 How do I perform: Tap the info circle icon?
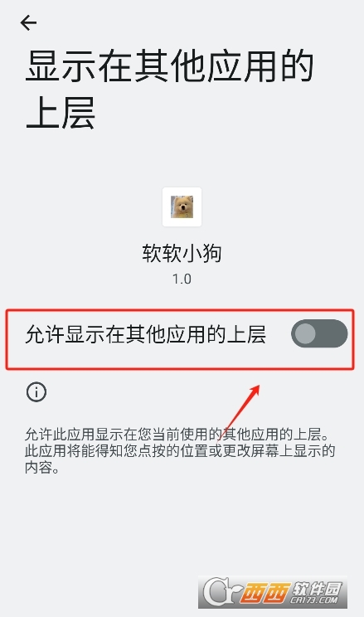36,392
